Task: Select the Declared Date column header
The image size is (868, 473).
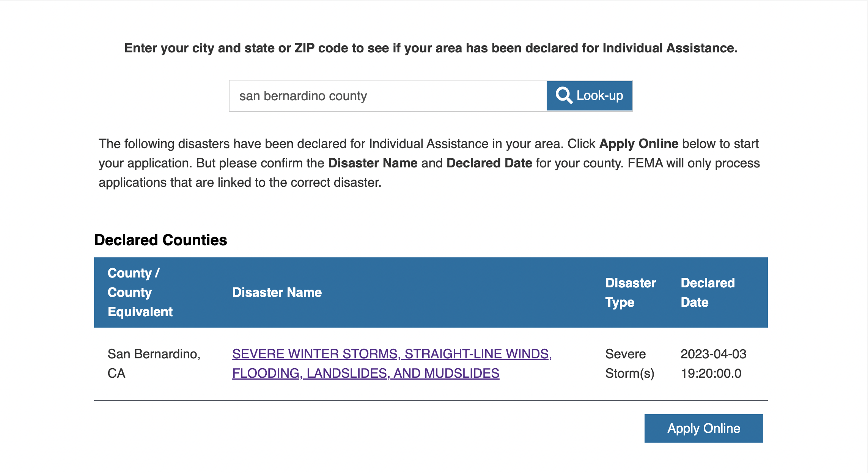Action: point(708,292)
